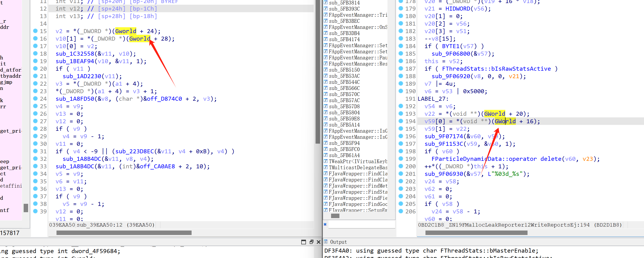Click the function icon beside sub_5FB3BEC
The width and height of the screenshot is (644, 258).
326,21
